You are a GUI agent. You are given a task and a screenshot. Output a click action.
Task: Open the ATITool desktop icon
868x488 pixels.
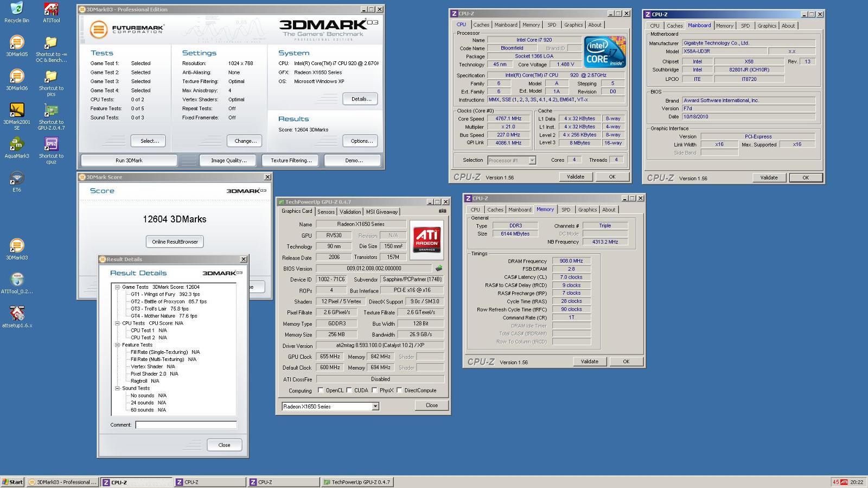click(51, 12)
